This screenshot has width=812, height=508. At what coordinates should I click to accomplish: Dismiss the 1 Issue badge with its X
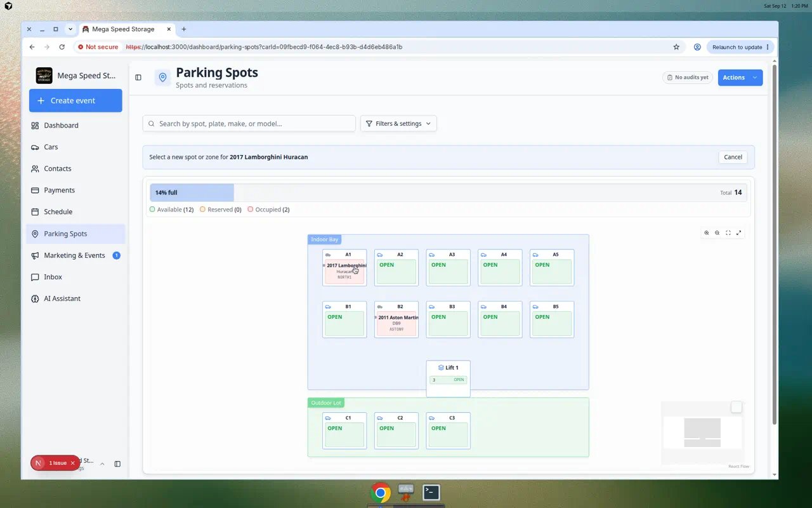(x=73, y=463)
